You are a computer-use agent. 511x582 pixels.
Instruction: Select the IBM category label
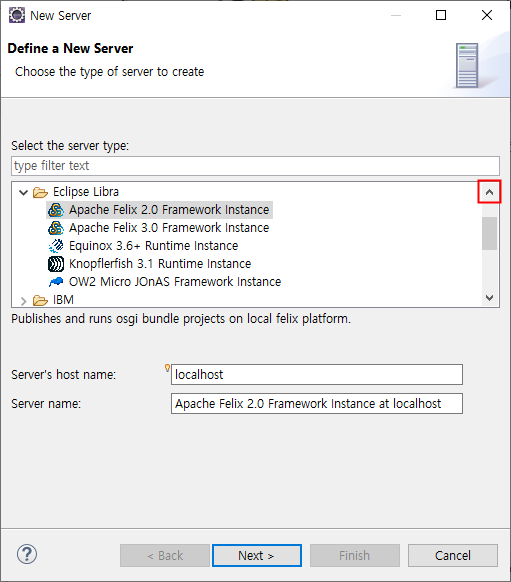63,300
